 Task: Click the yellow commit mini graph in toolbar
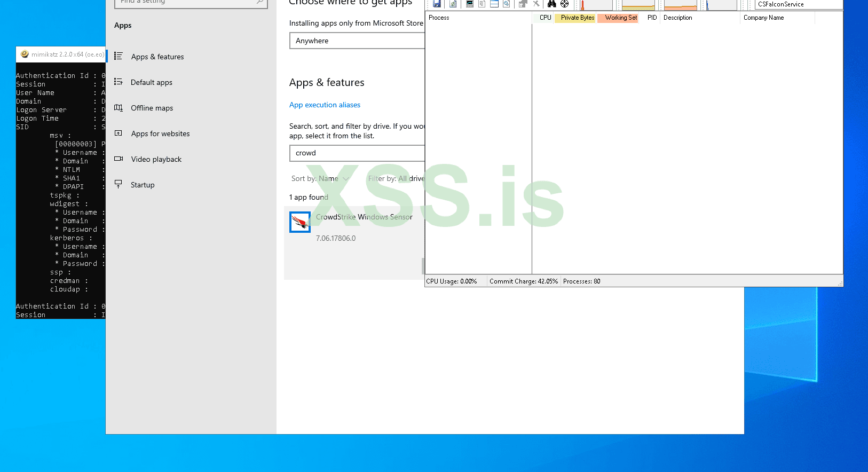638,5
